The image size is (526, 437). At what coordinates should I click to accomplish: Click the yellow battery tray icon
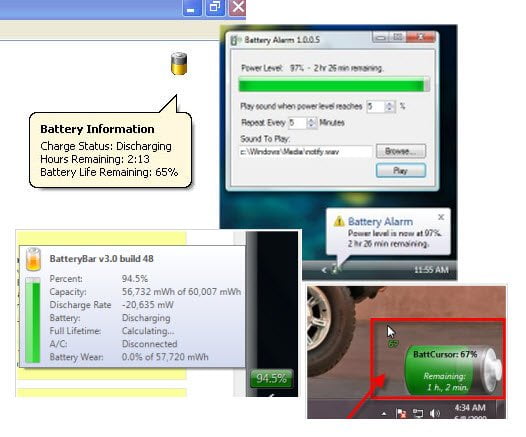pos(179,63)
